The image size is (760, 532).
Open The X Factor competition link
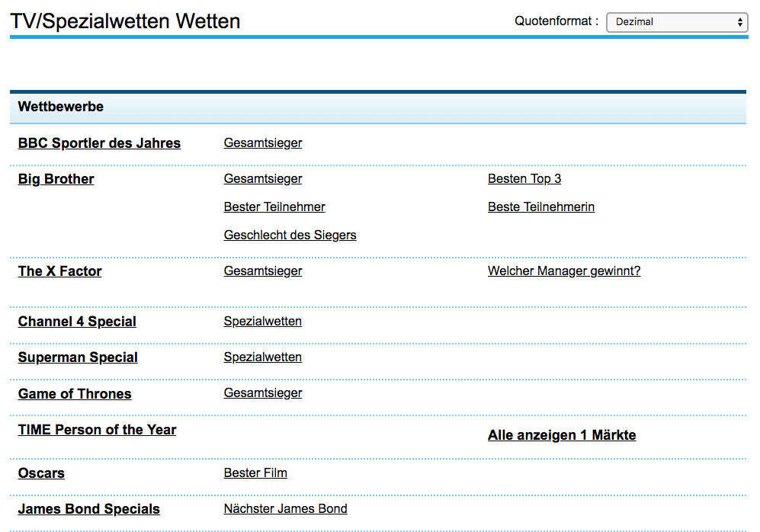tap(59, 271)
